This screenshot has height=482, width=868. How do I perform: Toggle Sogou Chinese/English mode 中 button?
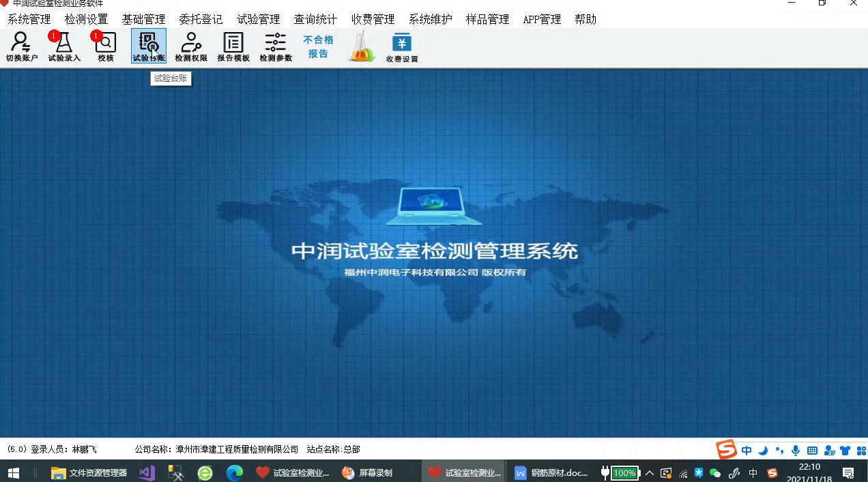[x=747, y=451]
